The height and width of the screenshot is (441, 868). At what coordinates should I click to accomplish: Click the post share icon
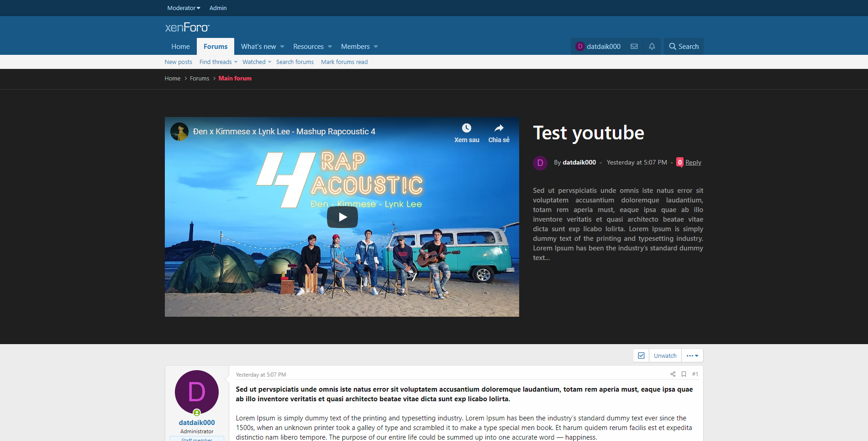pyautogui.click(x=673, y=374)
